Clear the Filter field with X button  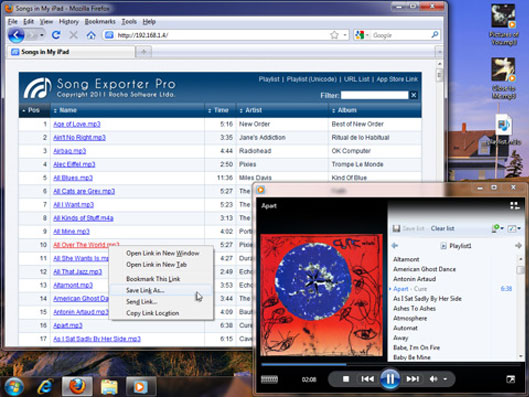pos(413,95)
